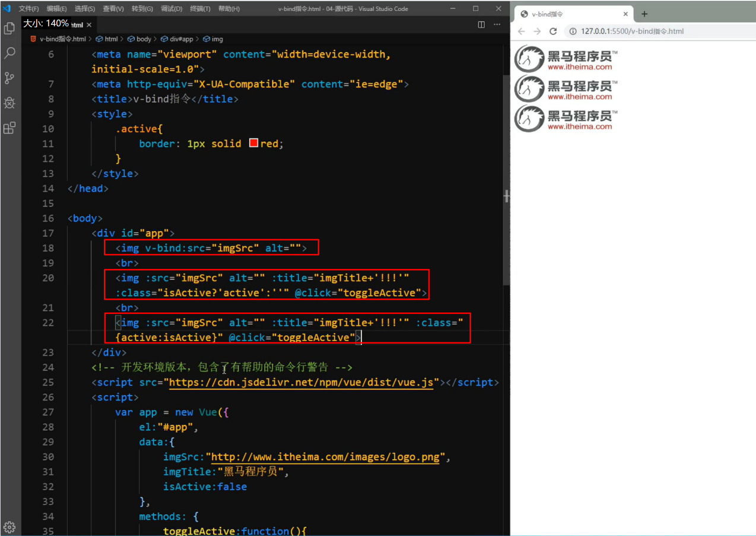Click line number 15 in the gutter

click(x=48, y=203)
